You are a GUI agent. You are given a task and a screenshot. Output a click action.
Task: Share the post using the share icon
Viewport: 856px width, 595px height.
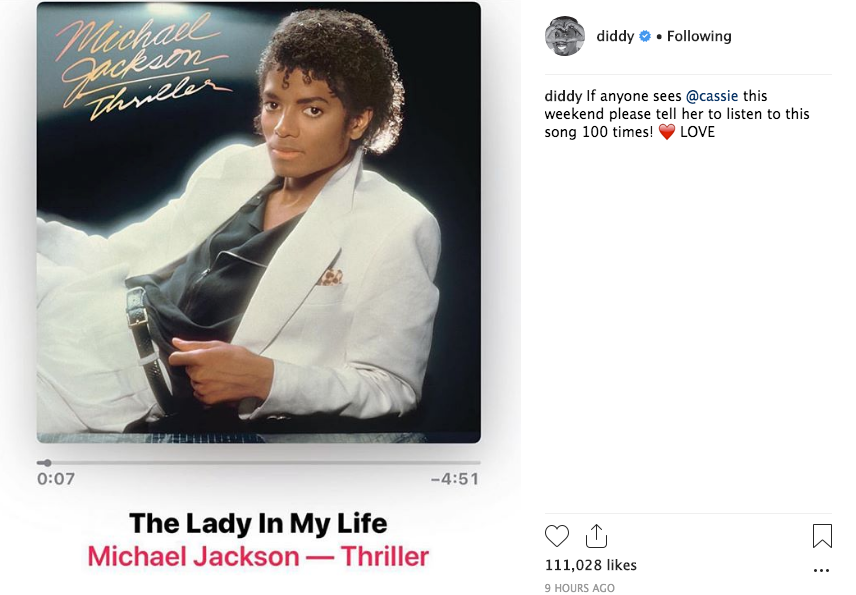click(x=596, y=536)
